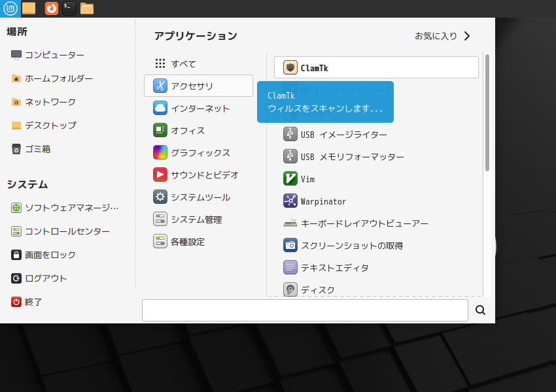Click the システムツール gear icon
Viewport: 556px width, 392px height.
coord(160,197)
